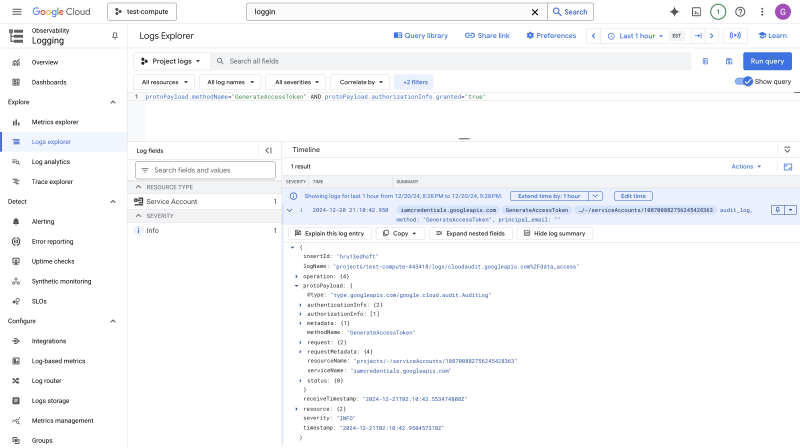The image size is (800, 448).
Task: Click Expand nested fields
Action: click(x=470, y=234)
